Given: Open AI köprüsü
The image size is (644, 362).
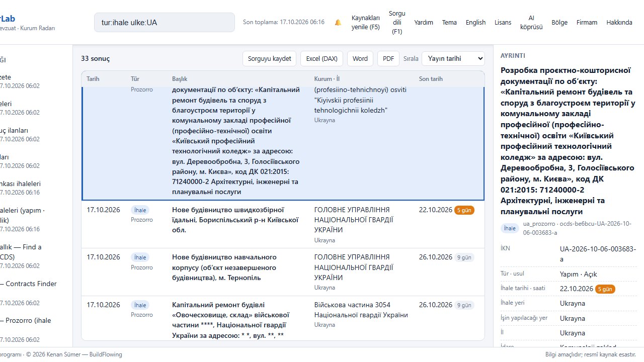Looking at the screenshot, I should [531, 23].
